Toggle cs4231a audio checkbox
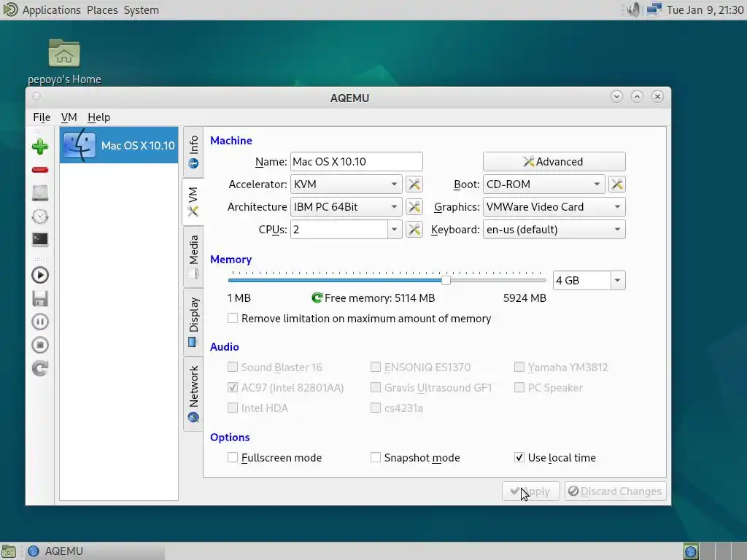Image resolution: width=747 pixels, height=560 pixels. pos(376,408)
